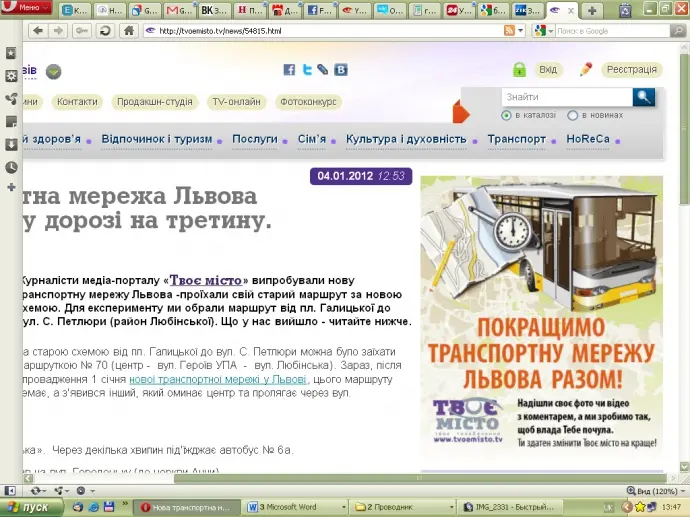Switch to the ZIK tab
Viewport: 690px width, 517px height.
click(x=528, y=10)
